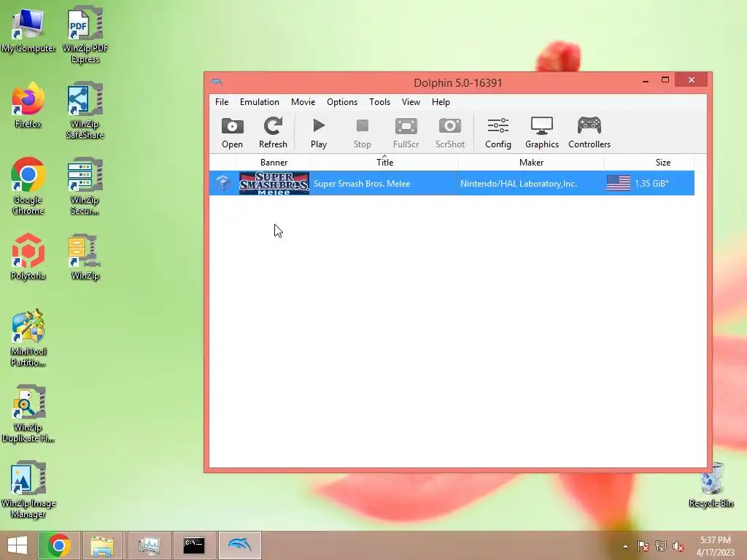Select the MiniTool Partition desktop icon
747x560 pixels.
coord(28,338)
